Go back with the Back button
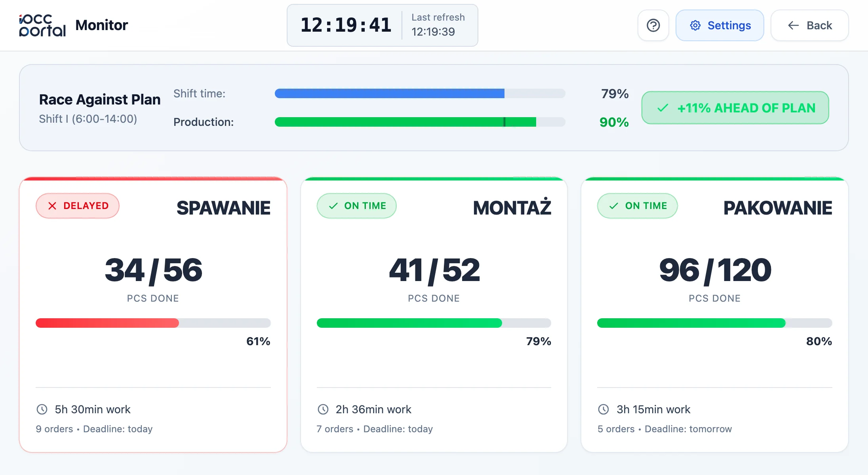This screenshot has width=868, height=475. (x=809, y=25)
